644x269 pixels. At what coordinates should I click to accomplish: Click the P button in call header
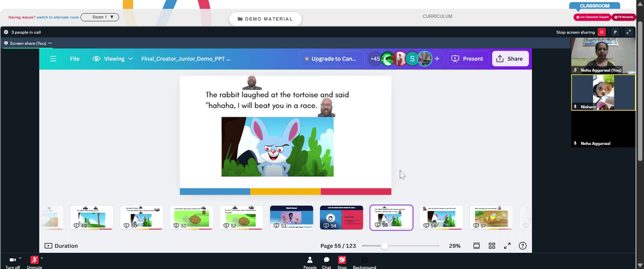615,32
